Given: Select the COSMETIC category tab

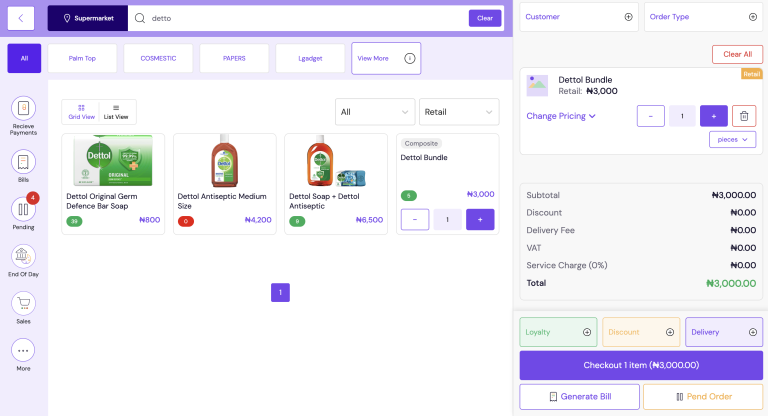Looking at the screenshot, I should [x=158, y=58].
